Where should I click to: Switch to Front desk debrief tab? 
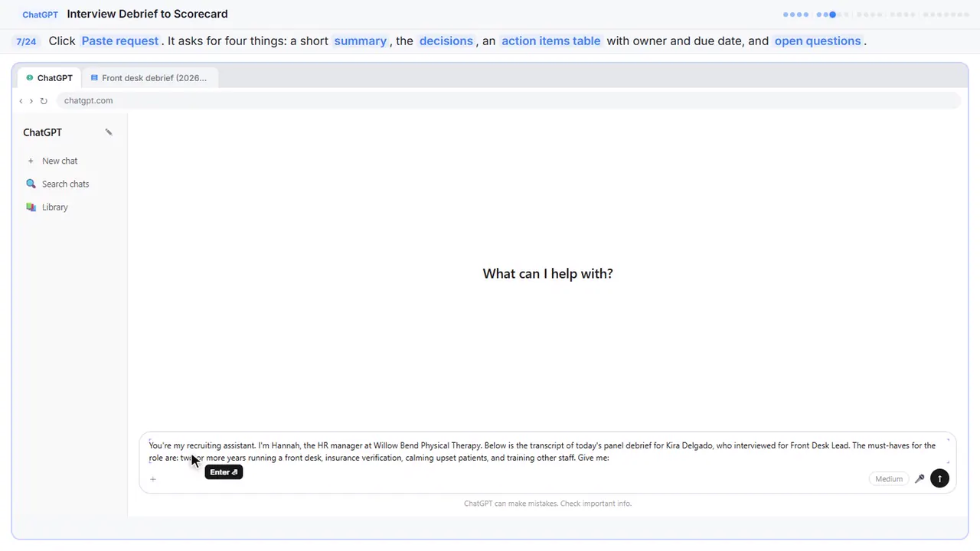click(x=149, y=77)
